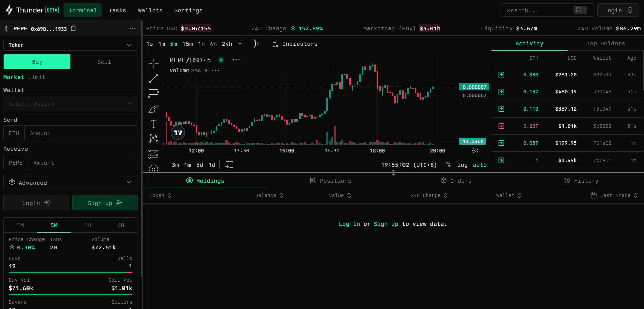Open the Select wallet dropdown
The width and height of the screenshot is (644, 309).
click(70, 104)
